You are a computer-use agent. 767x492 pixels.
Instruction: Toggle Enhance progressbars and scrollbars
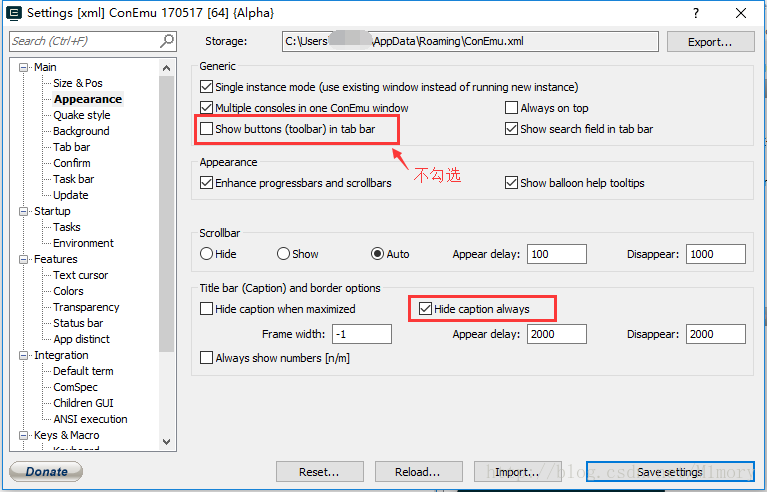coord(206,183)
